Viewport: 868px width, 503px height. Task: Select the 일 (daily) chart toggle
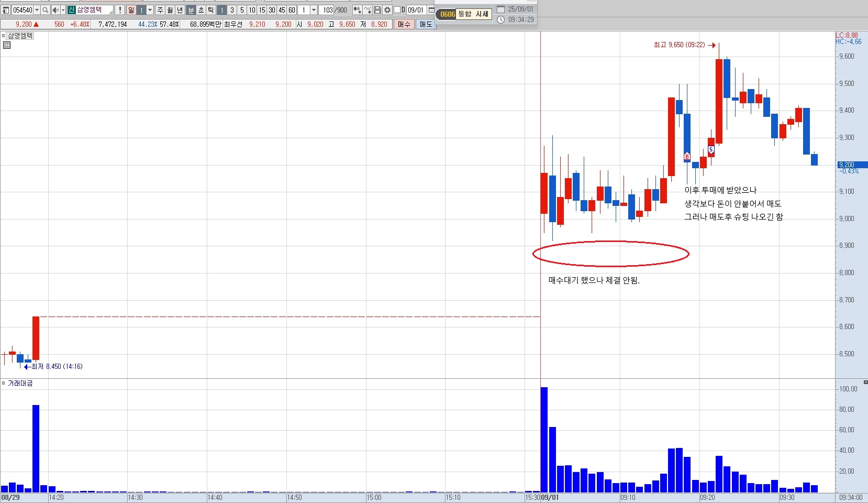(131, 10)
